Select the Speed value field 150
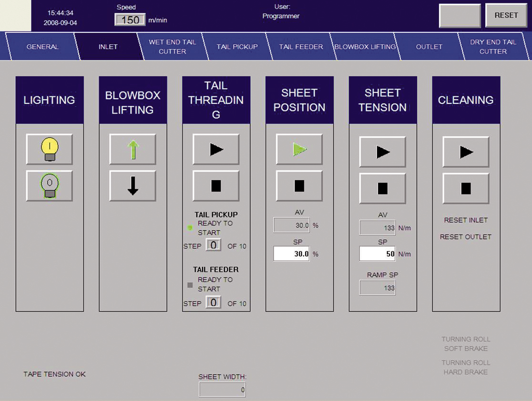This screenshot has height=401, width=532. point(130,20)
